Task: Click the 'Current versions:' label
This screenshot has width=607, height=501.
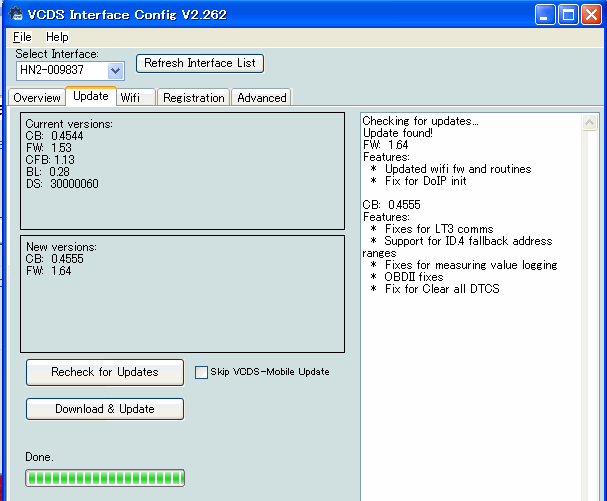Action: [x=69, y=124]
